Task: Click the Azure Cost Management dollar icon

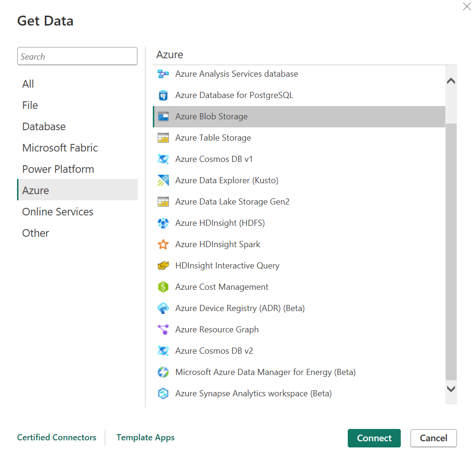Action: tap(163, 287)
